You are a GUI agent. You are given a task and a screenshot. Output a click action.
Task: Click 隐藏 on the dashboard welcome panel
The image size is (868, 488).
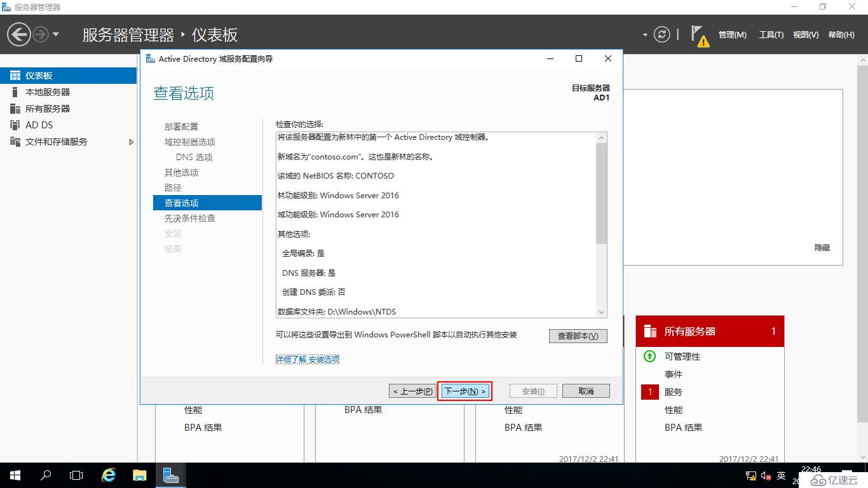tap(822, 247)
